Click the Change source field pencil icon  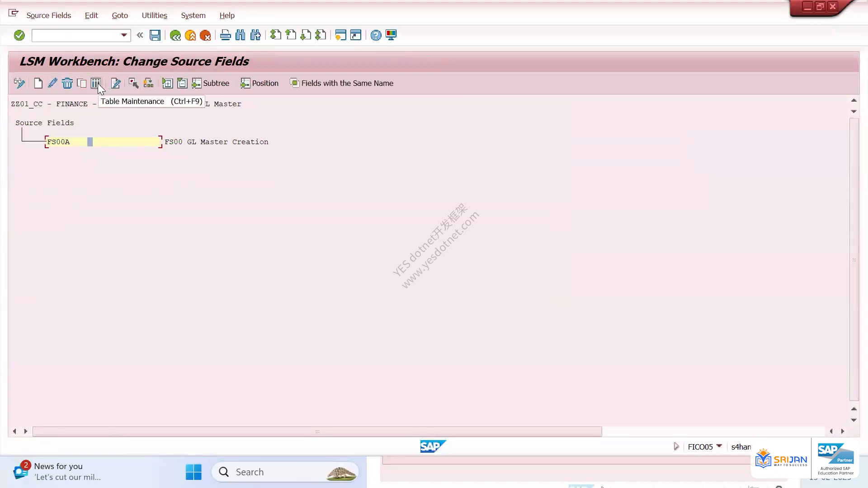52,83
